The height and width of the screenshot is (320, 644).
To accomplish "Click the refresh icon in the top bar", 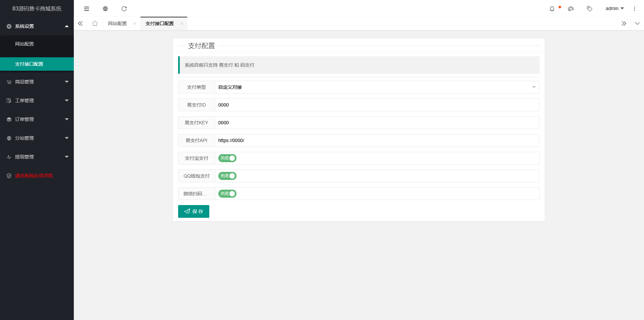I will click(124, 9).
